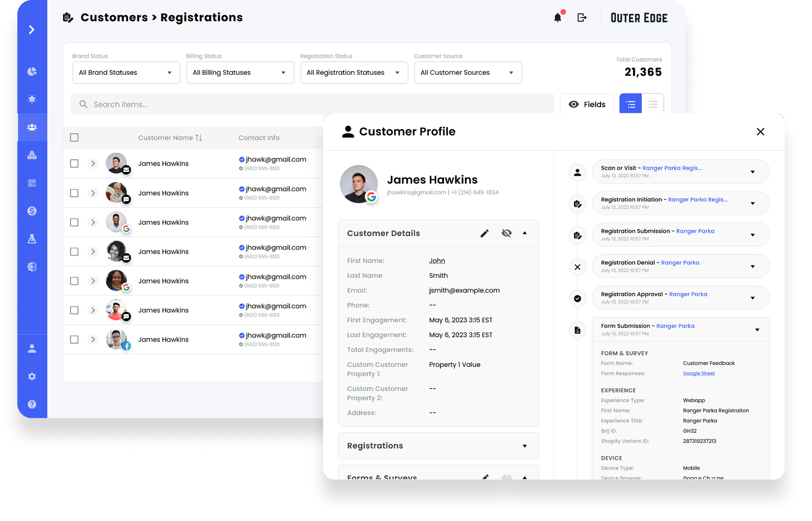
Task: Expand the sidebar with the top arrow
Action: point(32,30)
